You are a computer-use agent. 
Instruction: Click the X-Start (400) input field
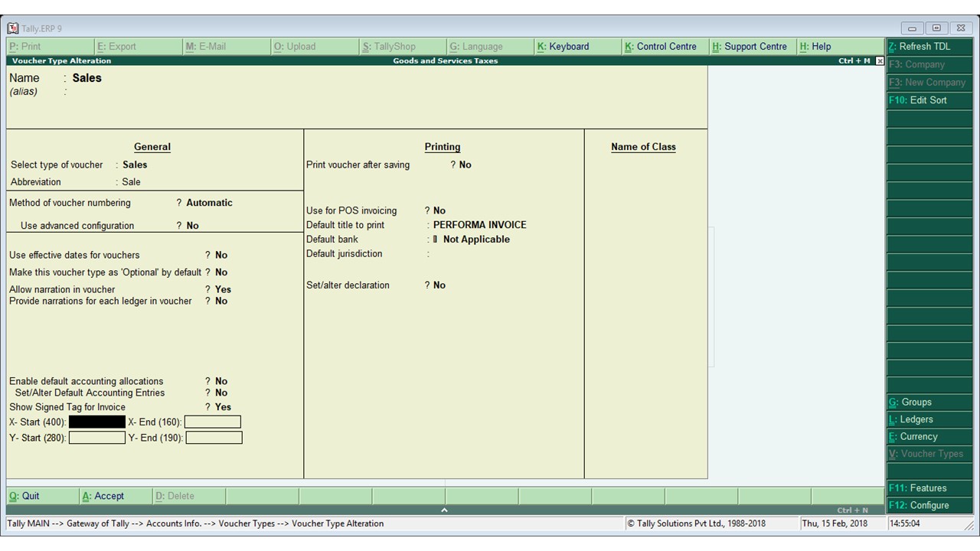[x=96, y=422]
